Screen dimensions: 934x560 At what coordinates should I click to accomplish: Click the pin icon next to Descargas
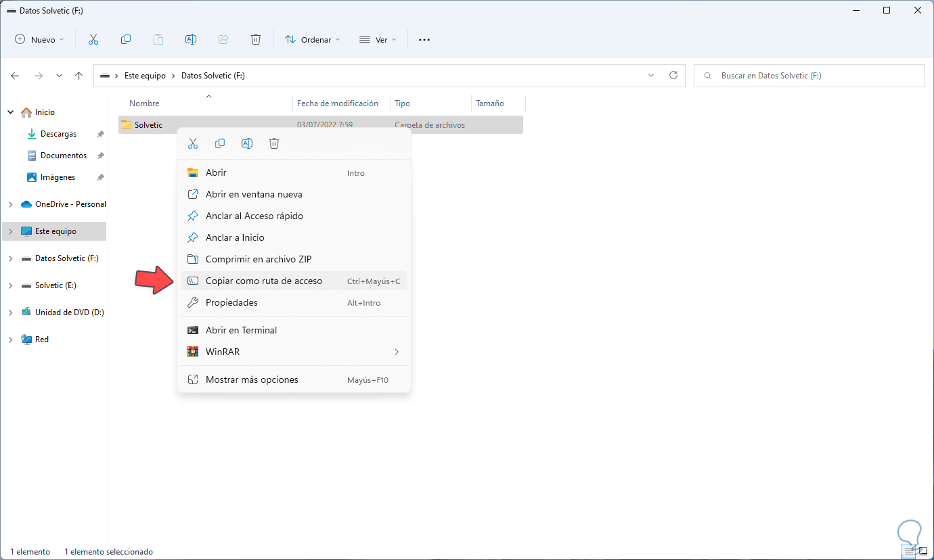coord(100,134)
